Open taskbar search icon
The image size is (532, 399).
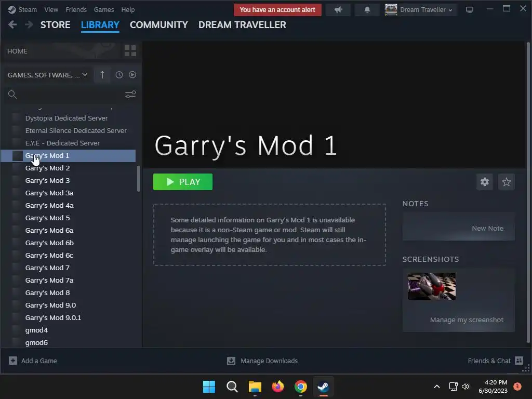click(232, 387)
